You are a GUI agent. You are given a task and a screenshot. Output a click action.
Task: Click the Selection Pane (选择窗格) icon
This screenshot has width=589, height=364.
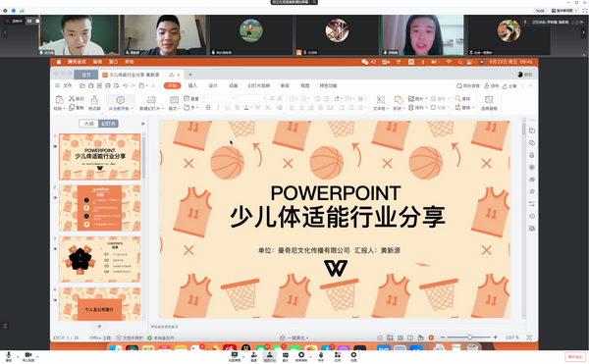489,100
